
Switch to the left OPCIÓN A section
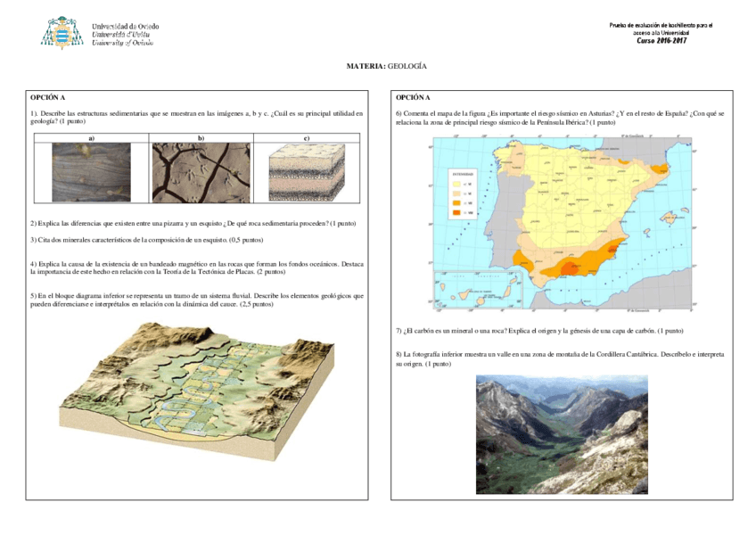coord(48,97)
